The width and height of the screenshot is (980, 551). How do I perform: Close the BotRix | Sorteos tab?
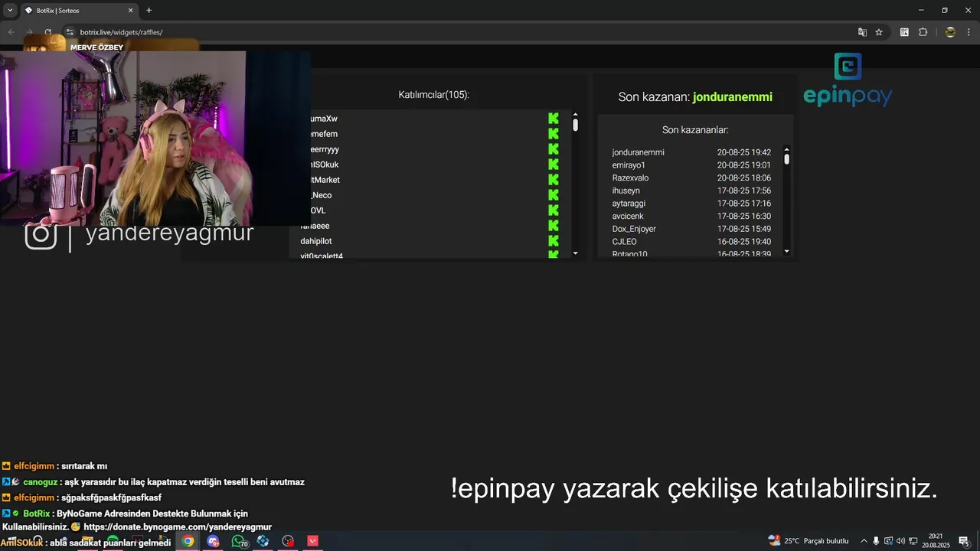coord(130,11)
